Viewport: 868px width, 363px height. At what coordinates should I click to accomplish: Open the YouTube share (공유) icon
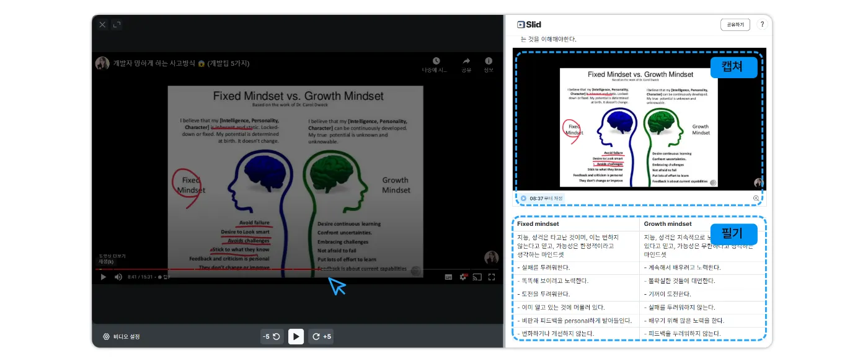coord(466,65)
